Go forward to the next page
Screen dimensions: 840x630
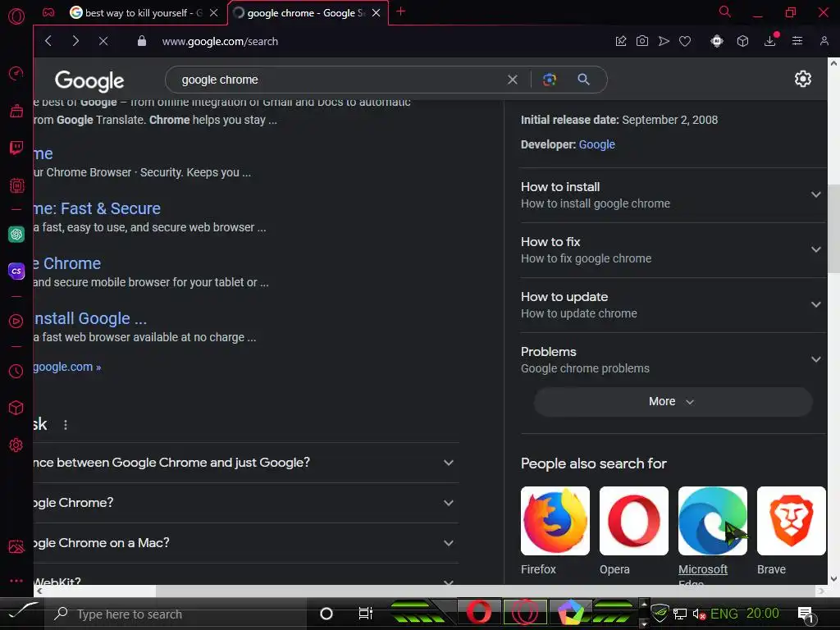pyautogui.click(x=75, y=41)
